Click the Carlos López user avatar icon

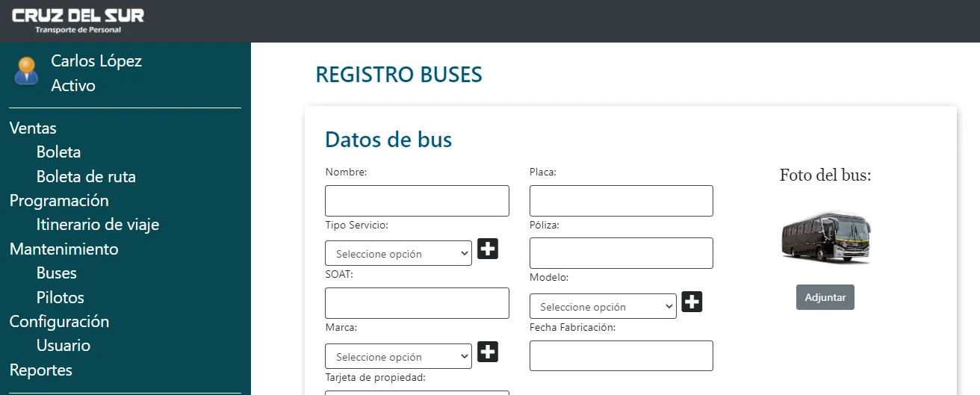[27, 71]
